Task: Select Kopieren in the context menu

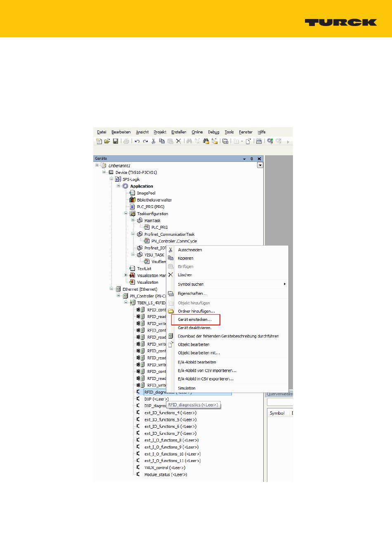Action: pyautogui.click(x=186, y=258)
